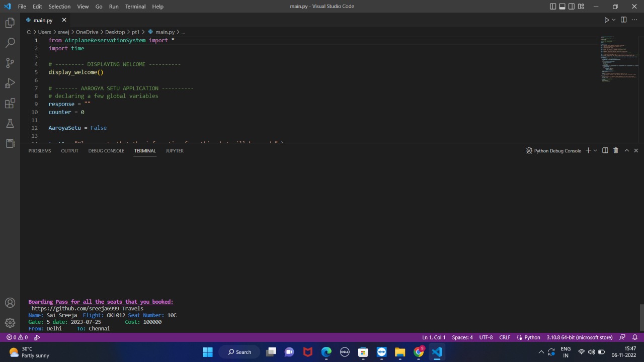Toggle the secondary sidebar layout control
The image size is (644, 362).
pyautogui.click(x=571, y=6)
